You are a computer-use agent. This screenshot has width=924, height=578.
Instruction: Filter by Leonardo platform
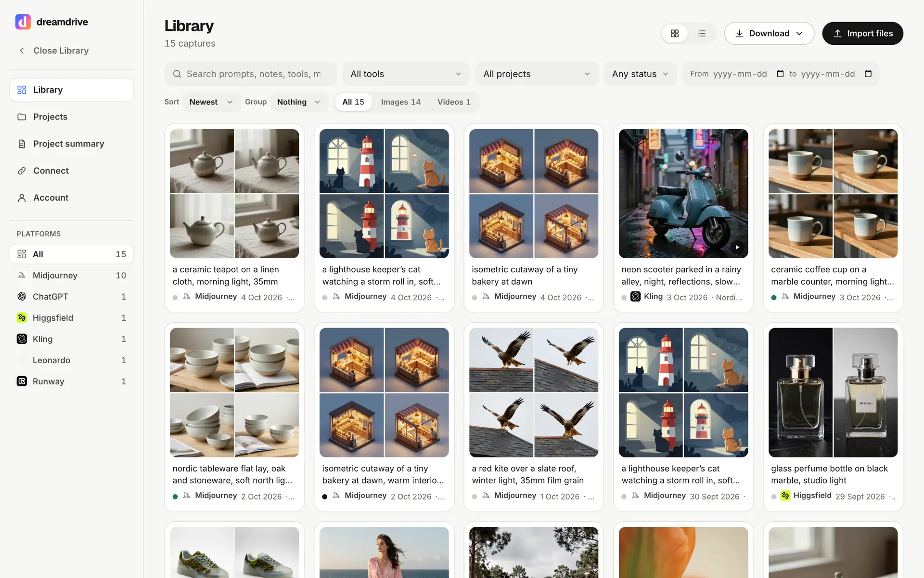tap(71, 360)
